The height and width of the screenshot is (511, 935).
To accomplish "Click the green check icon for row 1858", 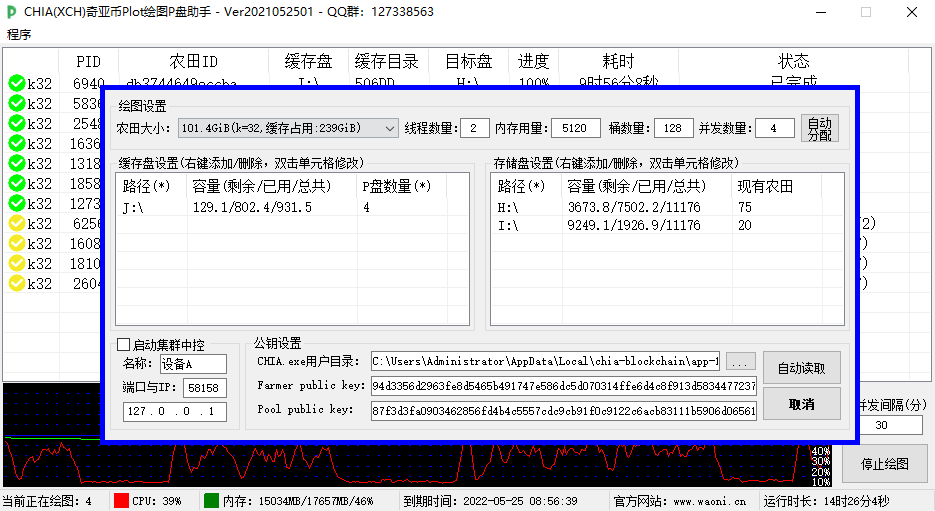I will pos(17,184).
